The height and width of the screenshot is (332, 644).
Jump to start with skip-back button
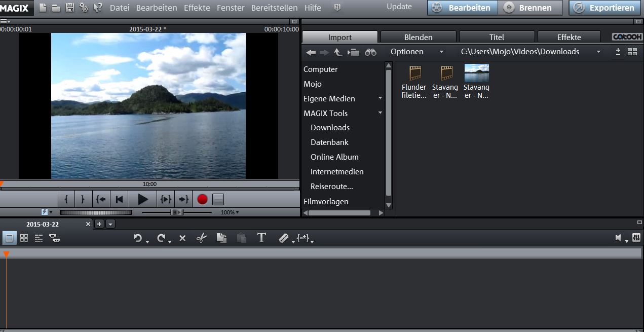click(x=120, y=199)
